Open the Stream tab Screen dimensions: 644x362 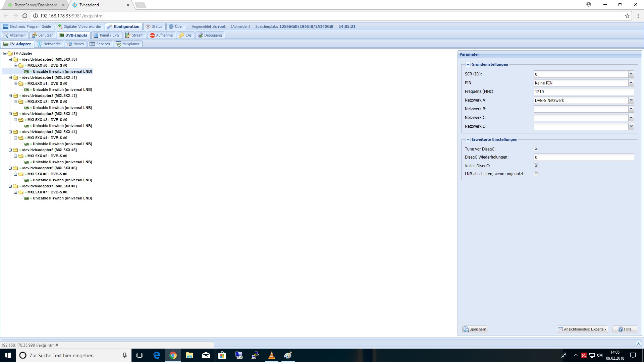pos(134,35)
